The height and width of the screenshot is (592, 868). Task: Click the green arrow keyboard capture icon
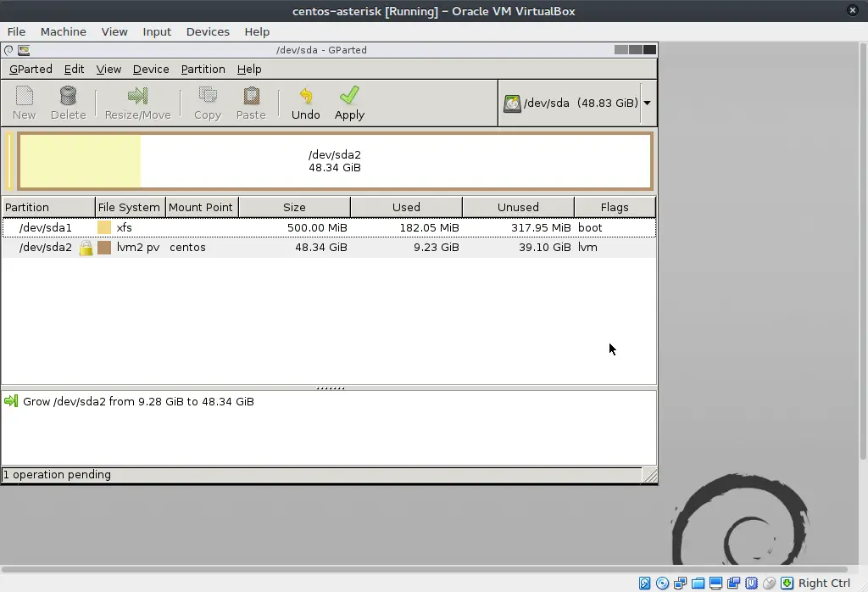[787, 584]
